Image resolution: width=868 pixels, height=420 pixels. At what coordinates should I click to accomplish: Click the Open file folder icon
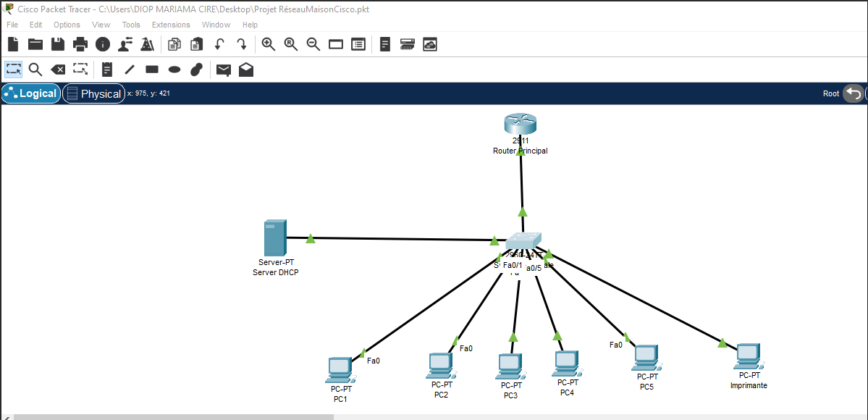(35, 44)
